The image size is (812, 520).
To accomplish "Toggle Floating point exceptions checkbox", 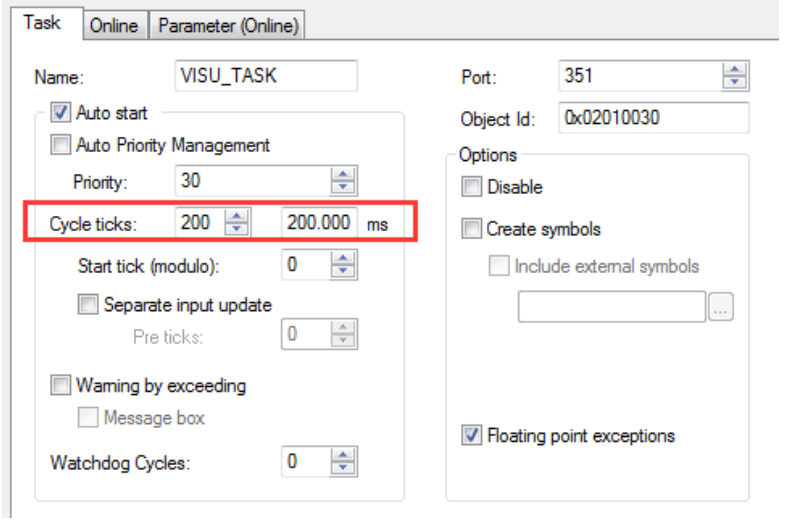I will pyautogui.click(x=471, y=436).
